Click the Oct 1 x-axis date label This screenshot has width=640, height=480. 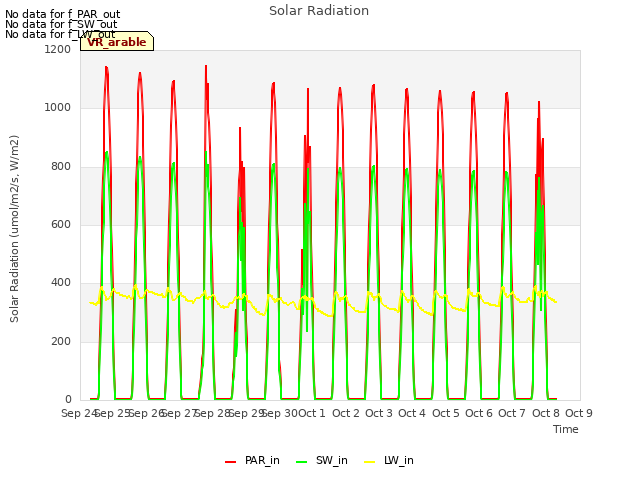tap(312, 413)
